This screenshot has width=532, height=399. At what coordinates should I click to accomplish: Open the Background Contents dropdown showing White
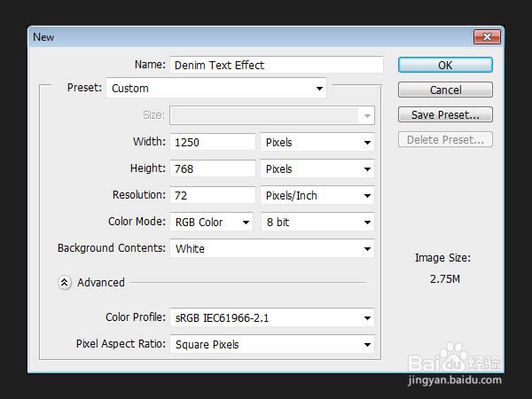coord(272,248)
